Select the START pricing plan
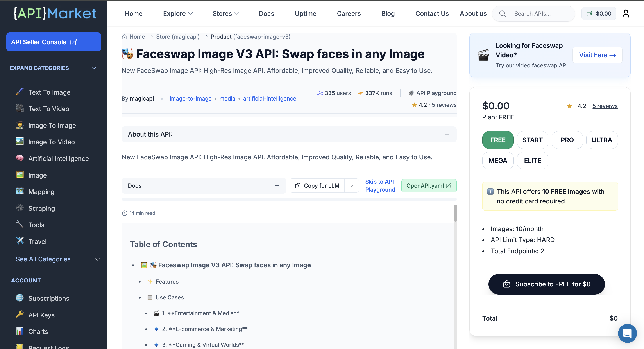The width and height of the screenshot is (644, 349). (532, 140)
